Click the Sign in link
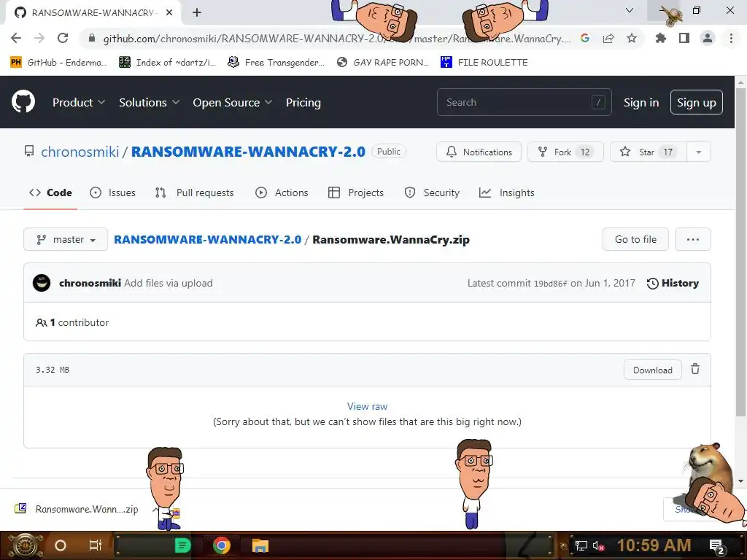This screenshot has height=560, width=747. click(641, 102)
